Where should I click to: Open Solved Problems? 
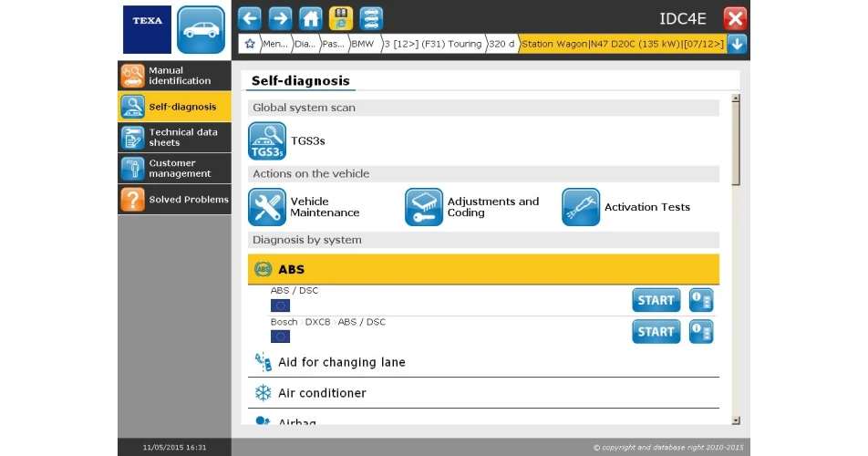click(174, 199)
